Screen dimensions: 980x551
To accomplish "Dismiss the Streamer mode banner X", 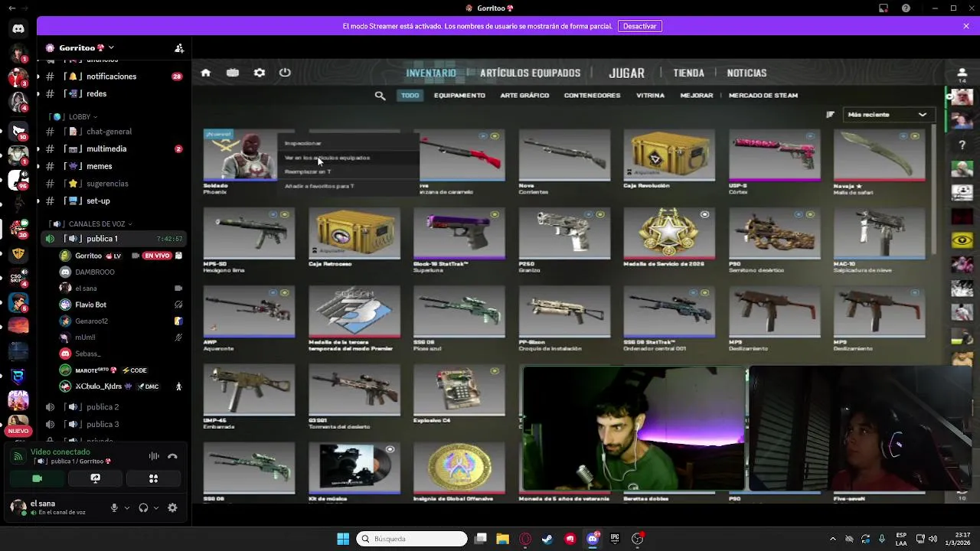I will (x=966, y=26).
